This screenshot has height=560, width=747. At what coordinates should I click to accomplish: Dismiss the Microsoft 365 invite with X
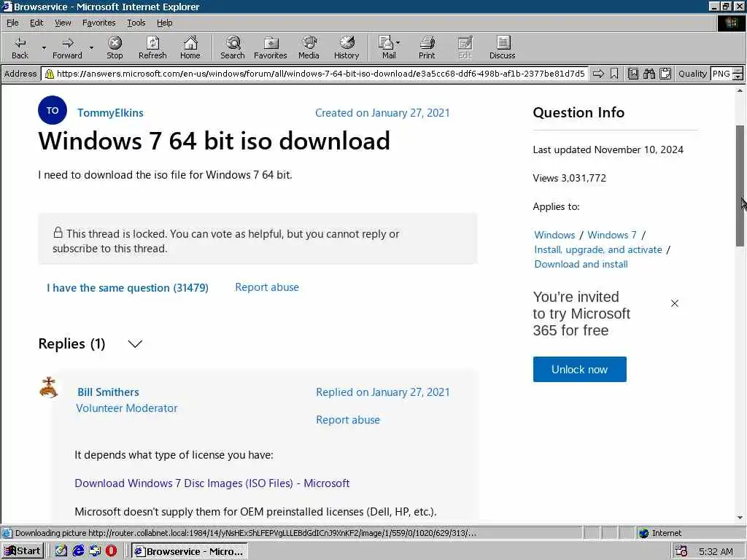(674, 303)
